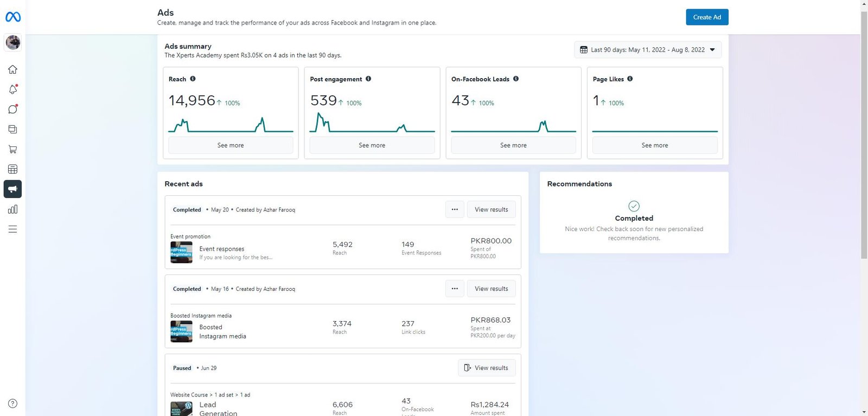
Task: Open the Insights bar chart icon
Action: pos(12,209)
